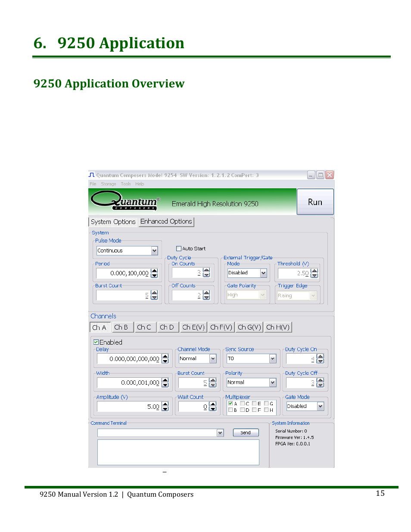411x532 pixels.
Task: Open the Storage menu
Action: point(109,184)
